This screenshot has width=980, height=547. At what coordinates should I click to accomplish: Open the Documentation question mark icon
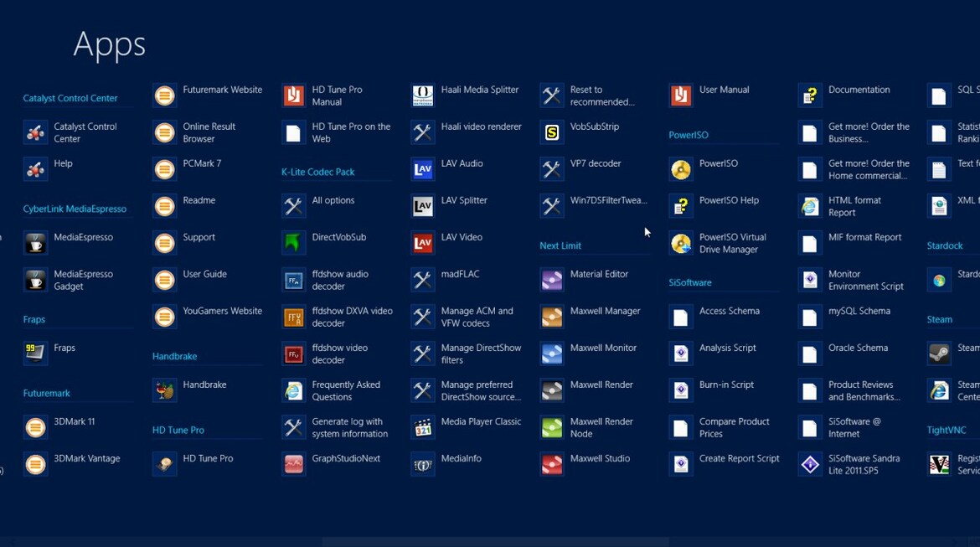coord(810,95)
